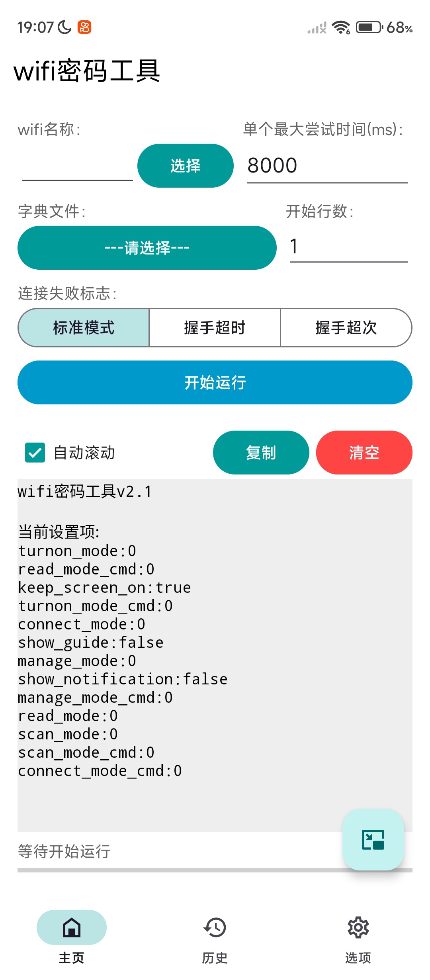Click the progress bar below 等待开始运行
This screenshot has width=430, height=980.
[179, 870]
